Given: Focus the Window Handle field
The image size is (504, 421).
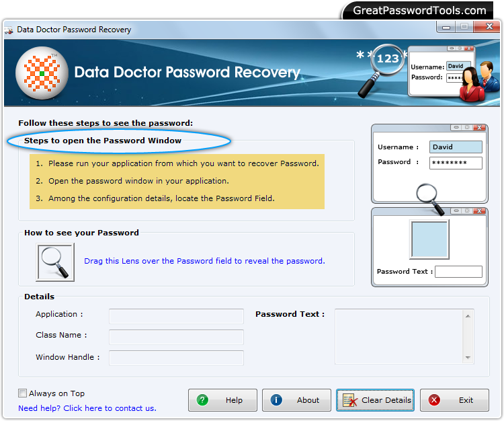Looking at the screenshot, I should coord(176,358).
